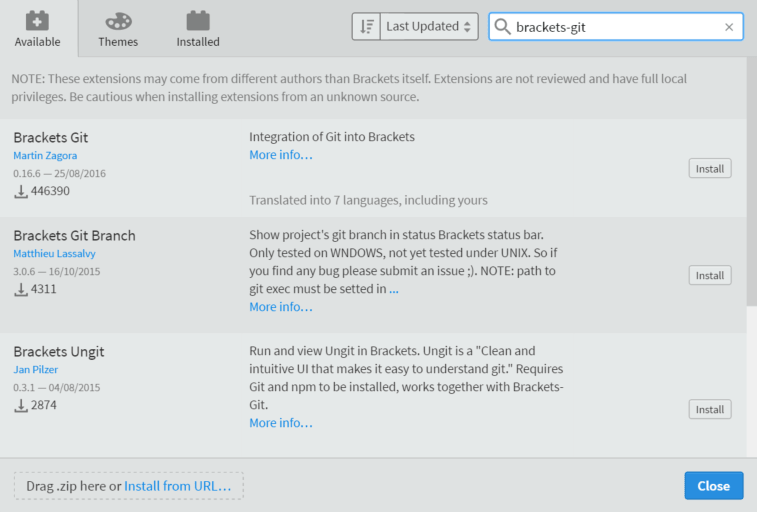The image size is (757, 512).
Task: Open author Jan Pilzer's link
Action: [35, 370]
